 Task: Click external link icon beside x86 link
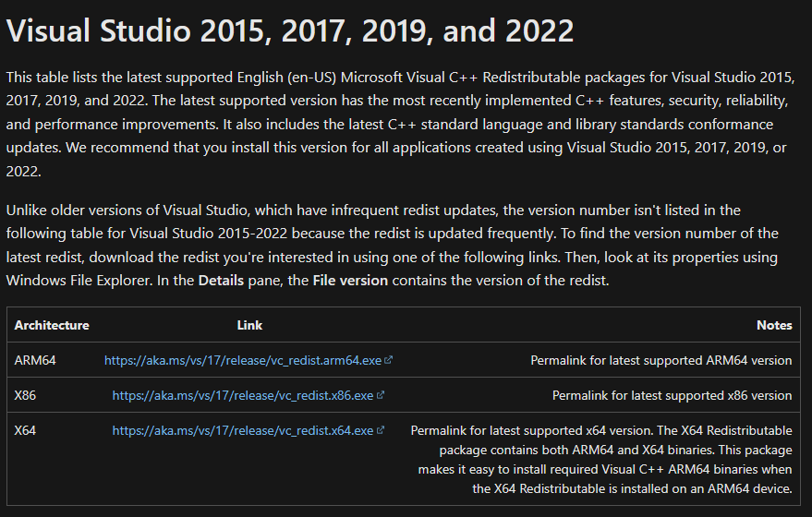[381, 395]
